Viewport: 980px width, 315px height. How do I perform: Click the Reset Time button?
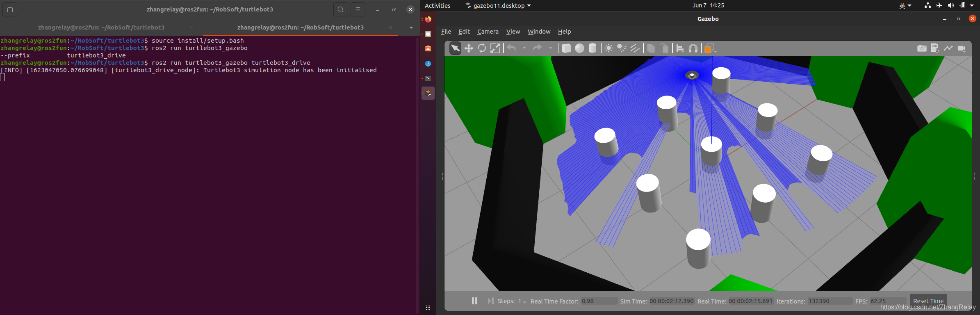[928, 301]
